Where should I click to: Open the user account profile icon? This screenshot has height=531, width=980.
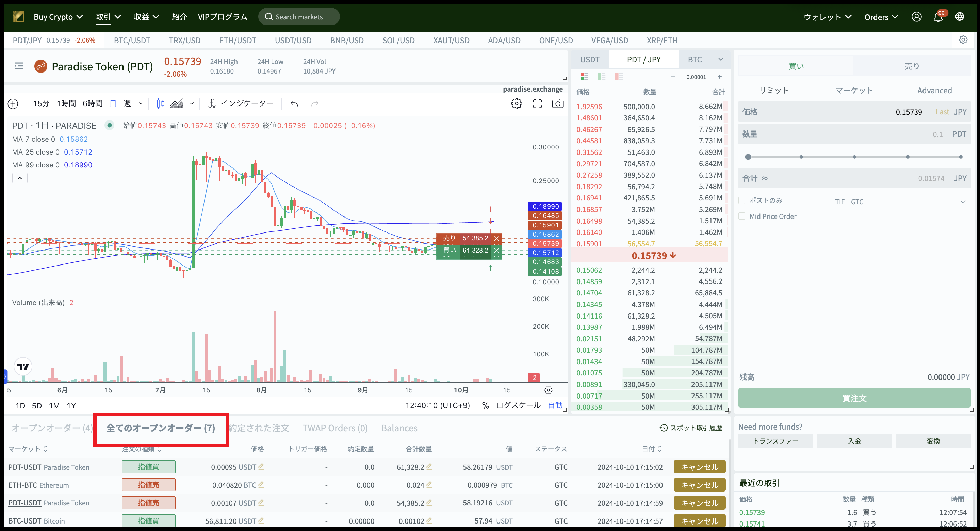pos(916,17)
